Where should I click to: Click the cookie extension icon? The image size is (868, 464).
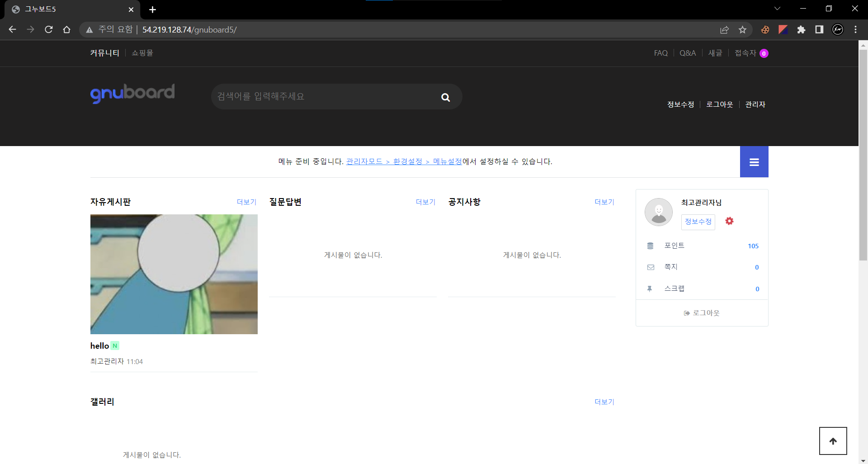coord(765,30)
